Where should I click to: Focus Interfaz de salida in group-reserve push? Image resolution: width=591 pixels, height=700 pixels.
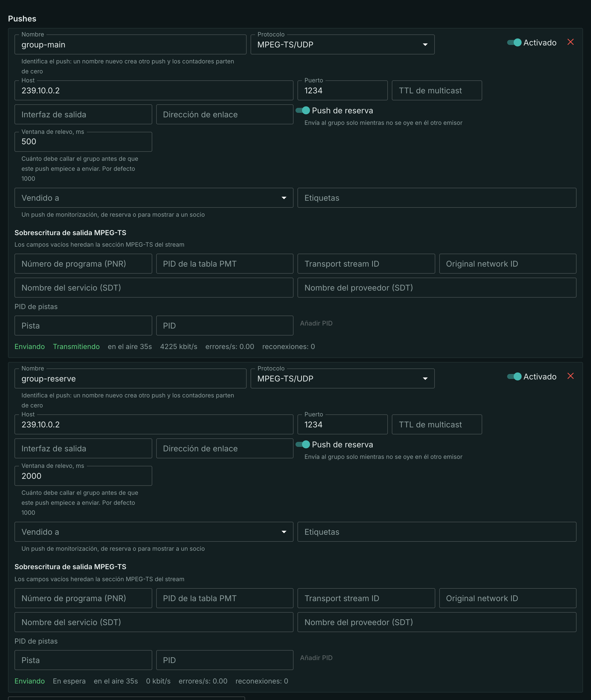tap(83, 449)
